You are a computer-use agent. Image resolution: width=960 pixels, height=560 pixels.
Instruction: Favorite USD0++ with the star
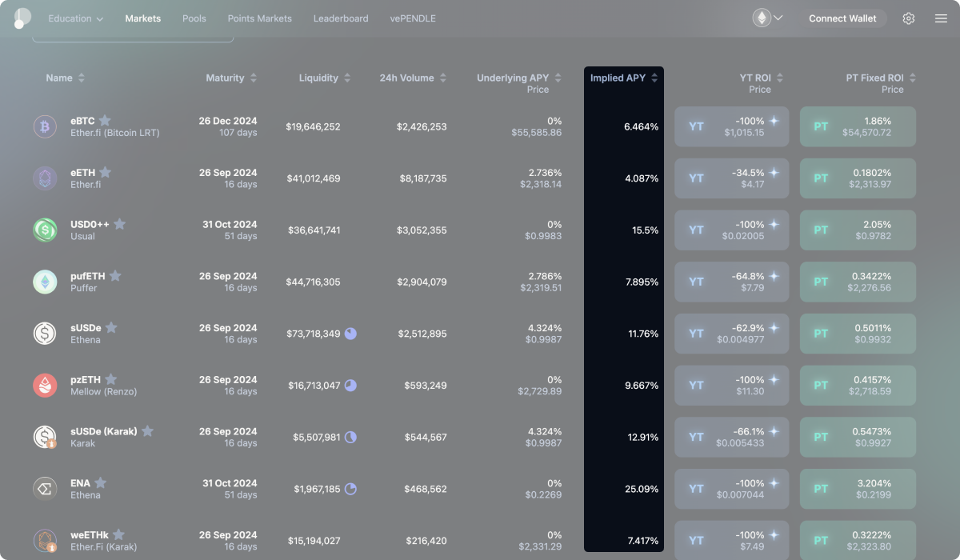[x=119, y=224]
